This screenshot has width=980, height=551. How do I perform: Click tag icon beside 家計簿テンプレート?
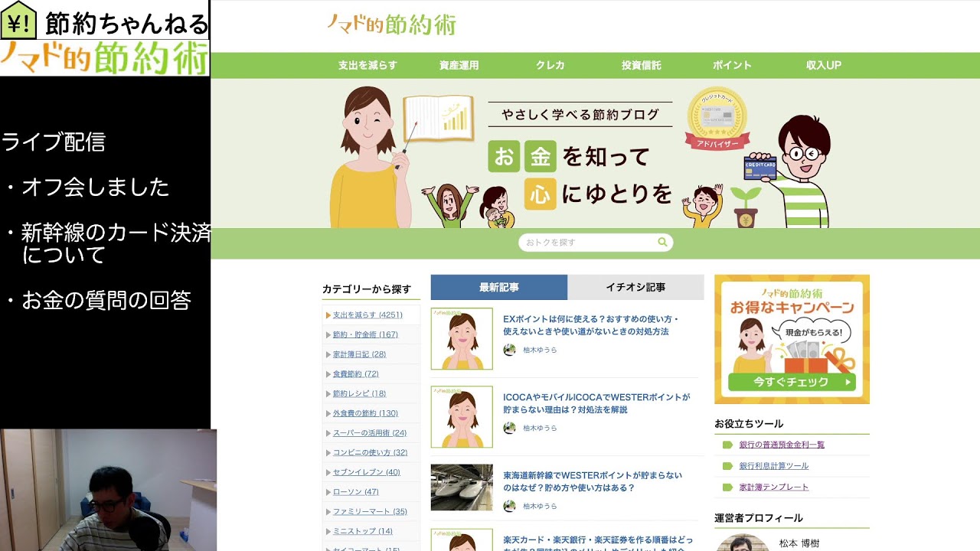pos(727,487)
